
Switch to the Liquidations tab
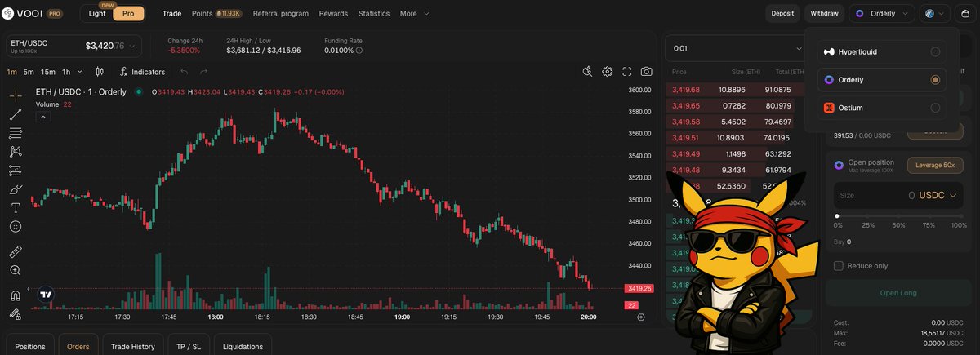point(243,346)
